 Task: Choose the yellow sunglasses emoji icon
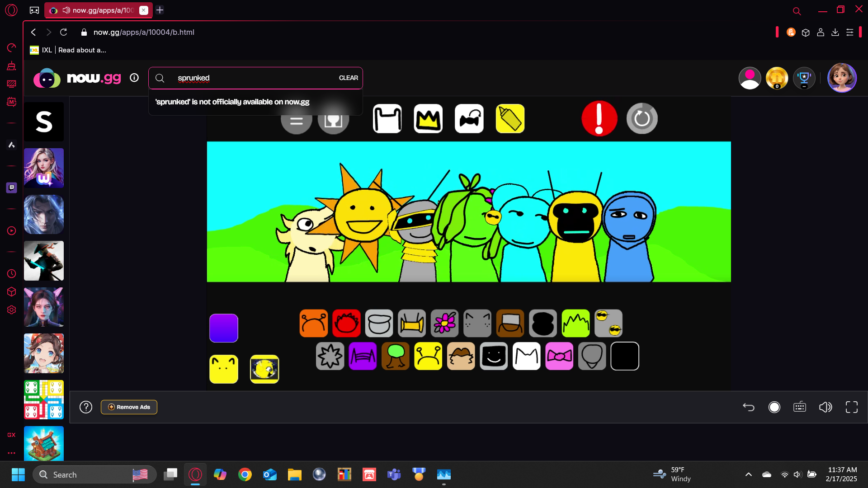click(609, 323)
